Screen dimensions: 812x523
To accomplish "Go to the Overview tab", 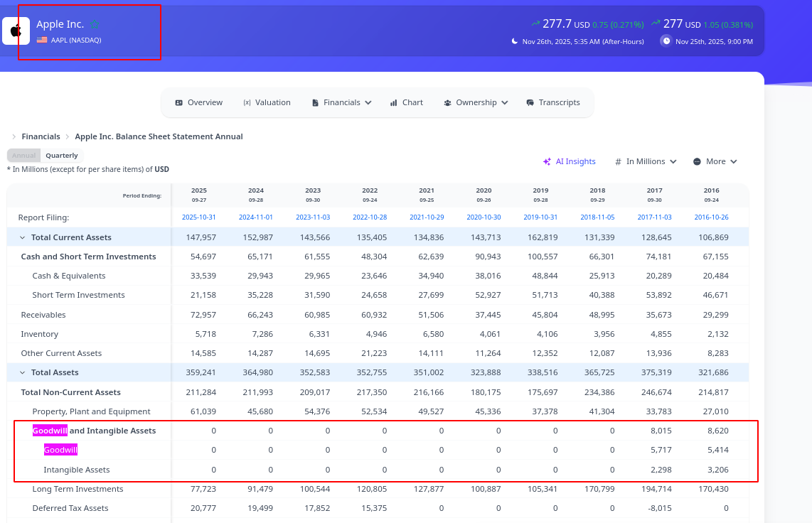I will (x=198, y=103).
